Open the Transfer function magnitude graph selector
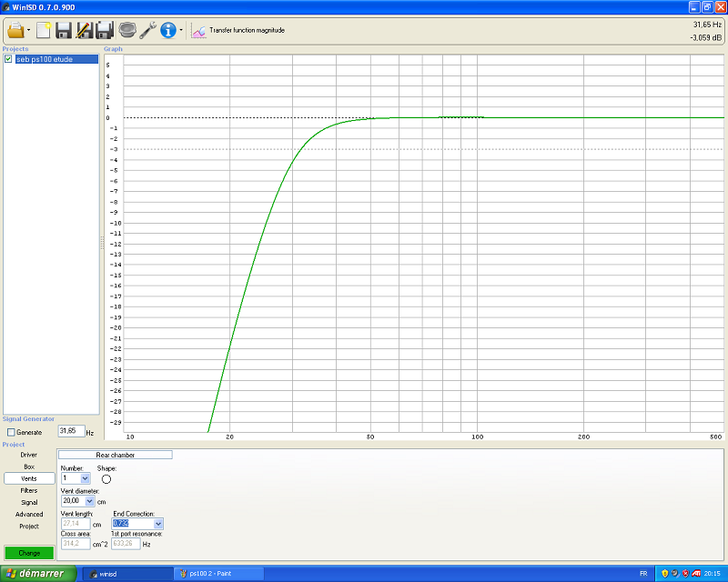The width and height of the screenshot is (728, 582). pos(238,31)
